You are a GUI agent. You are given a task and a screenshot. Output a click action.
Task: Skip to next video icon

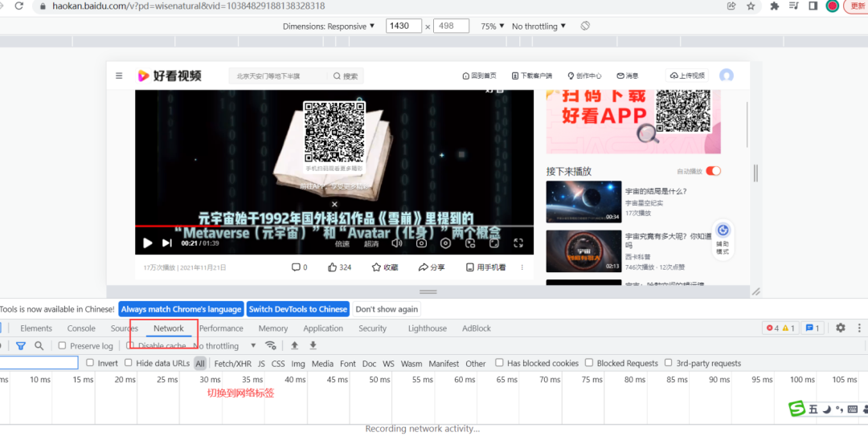(166, 243)
